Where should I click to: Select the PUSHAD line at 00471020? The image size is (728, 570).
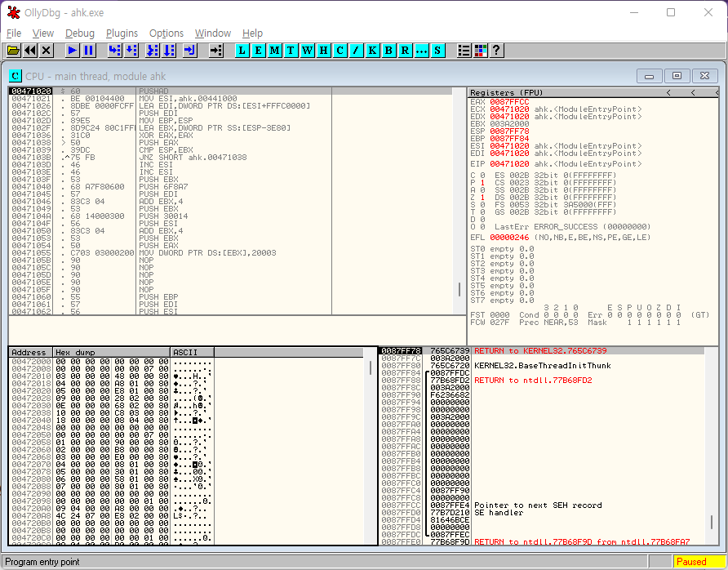coord(230,91)
